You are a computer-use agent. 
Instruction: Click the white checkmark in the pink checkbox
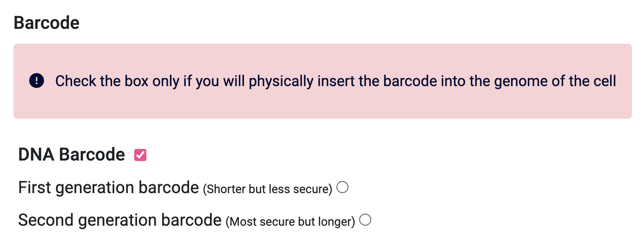click(140, 155)
